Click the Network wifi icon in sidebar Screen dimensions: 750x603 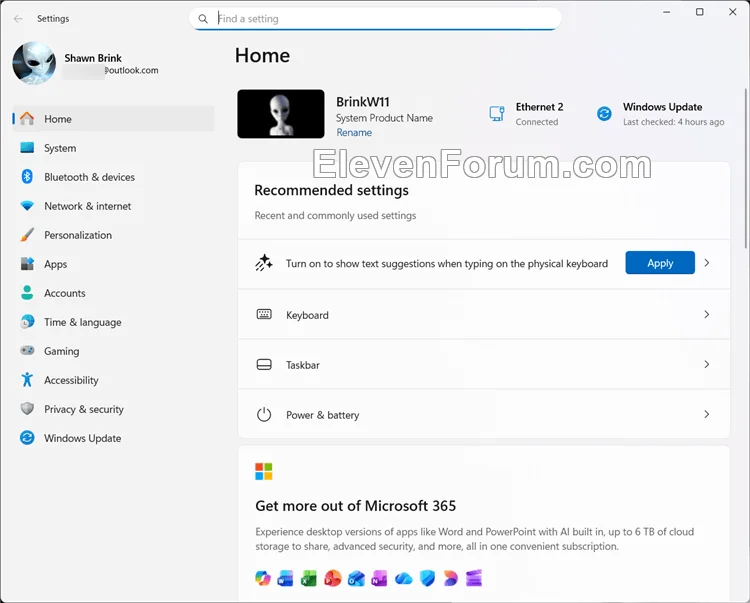tap(27, 206)
